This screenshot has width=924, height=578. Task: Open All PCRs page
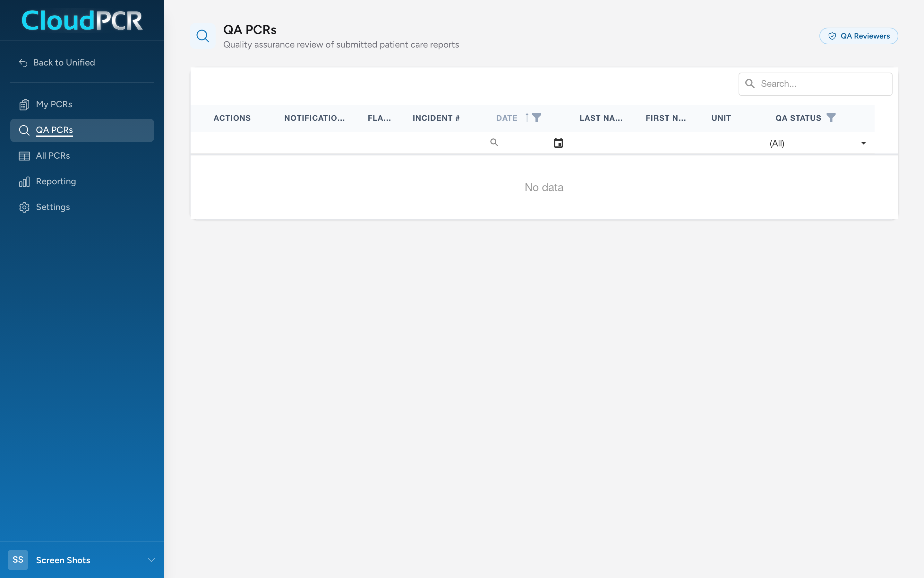coord(82,156)
